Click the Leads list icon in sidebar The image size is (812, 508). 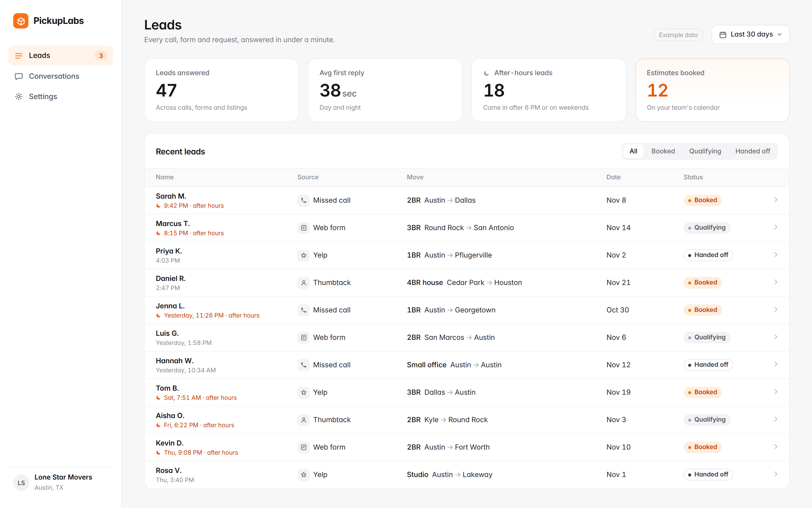pos(19,56)
